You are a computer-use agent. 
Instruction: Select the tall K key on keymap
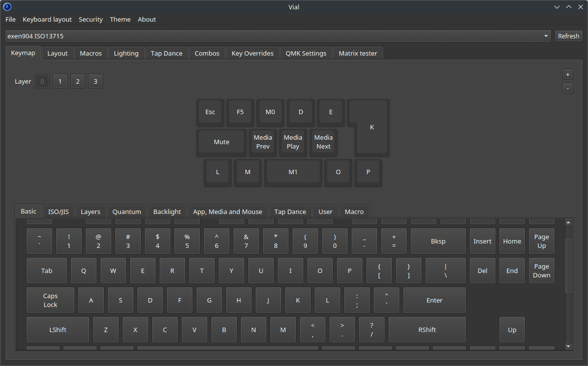[x=372, y=127]
